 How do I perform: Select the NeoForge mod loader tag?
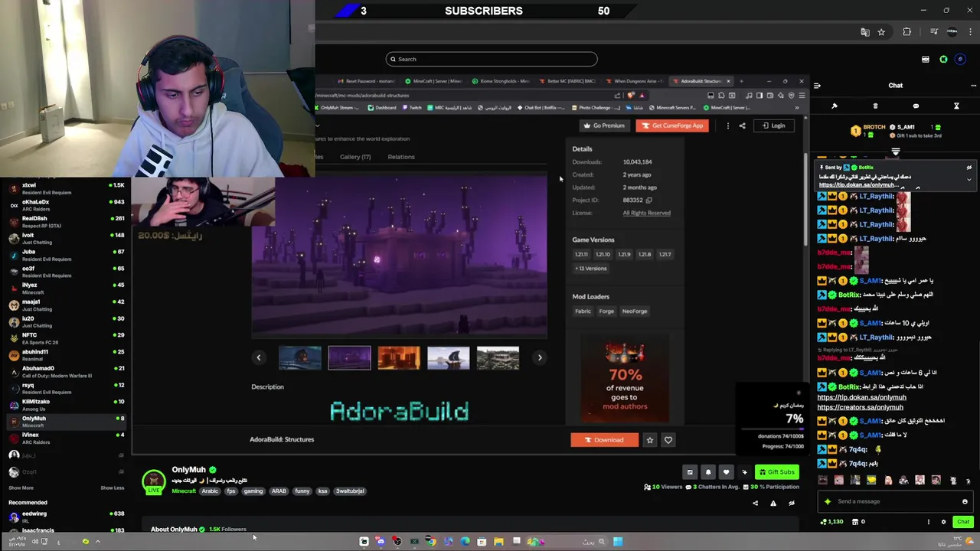635,311
